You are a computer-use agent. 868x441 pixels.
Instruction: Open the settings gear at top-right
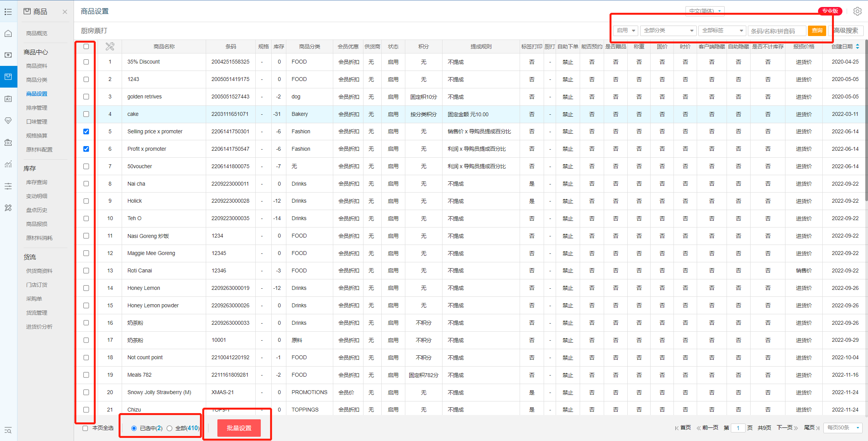857,11
